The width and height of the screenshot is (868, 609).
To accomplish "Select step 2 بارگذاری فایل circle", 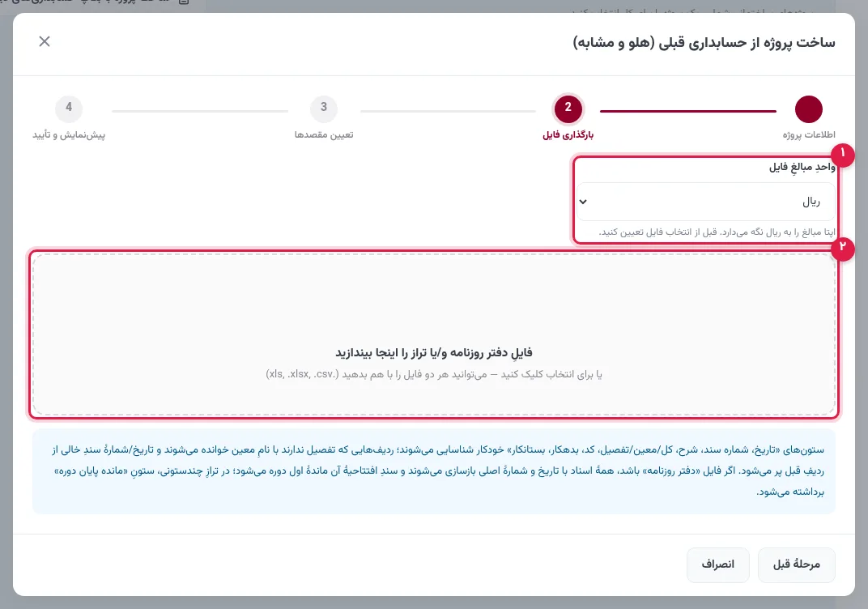I will 568,109.
